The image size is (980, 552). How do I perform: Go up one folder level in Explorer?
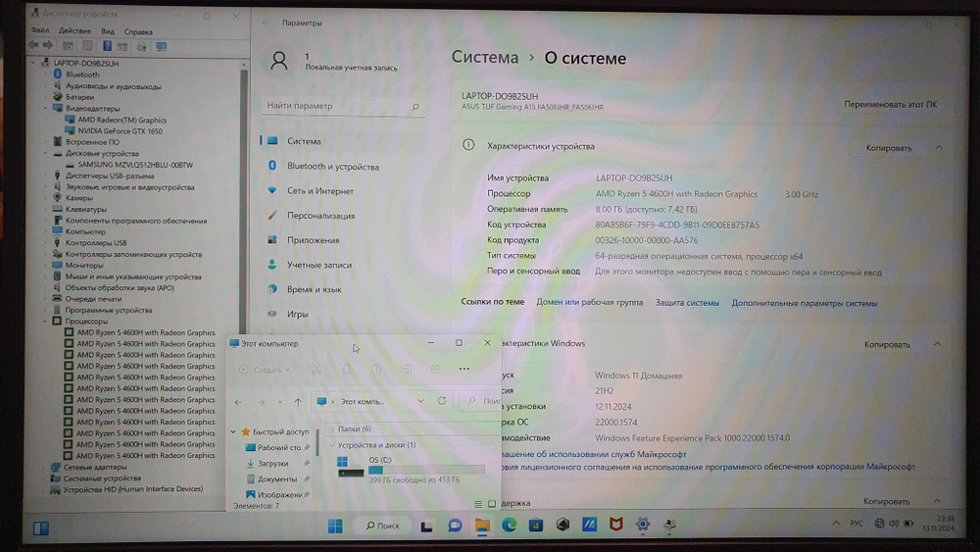tap(298, 401)
